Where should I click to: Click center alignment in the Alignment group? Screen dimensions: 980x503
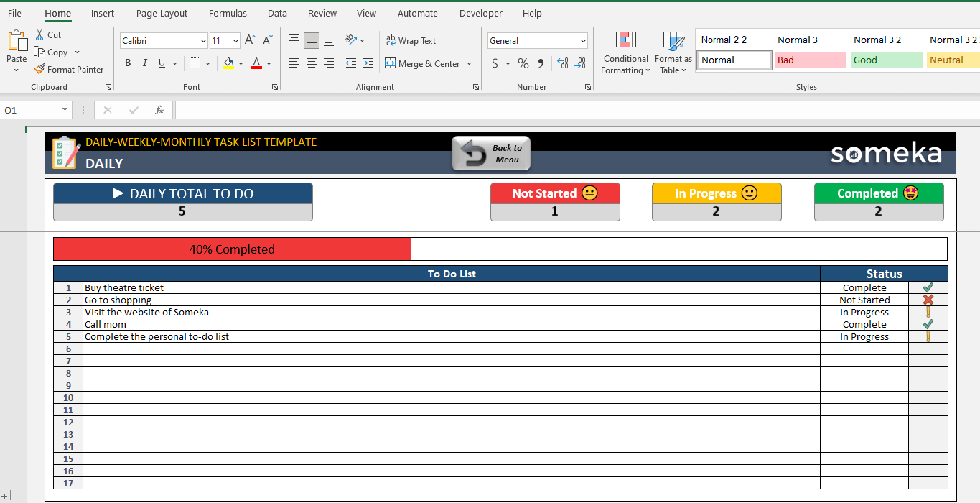click(312, 63)
